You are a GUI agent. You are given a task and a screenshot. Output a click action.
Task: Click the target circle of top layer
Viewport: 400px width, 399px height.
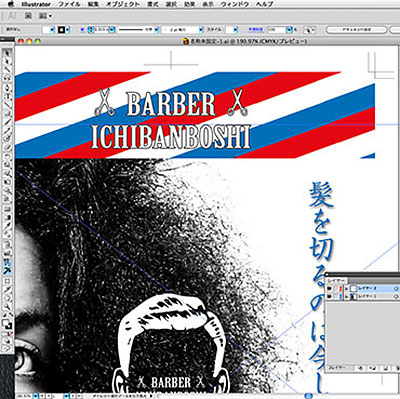(396, 288)
